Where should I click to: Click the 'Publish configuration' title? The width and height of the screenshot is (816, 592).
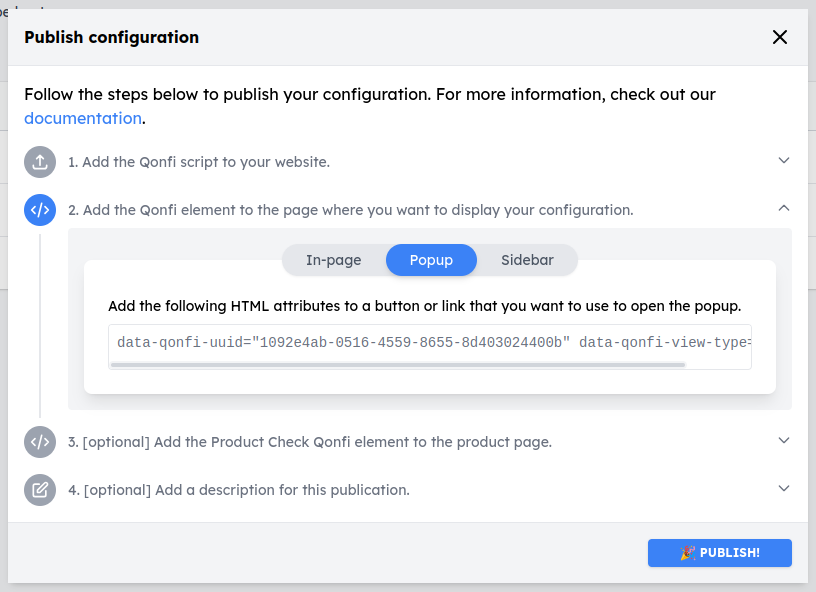click(x=111, y=37)
